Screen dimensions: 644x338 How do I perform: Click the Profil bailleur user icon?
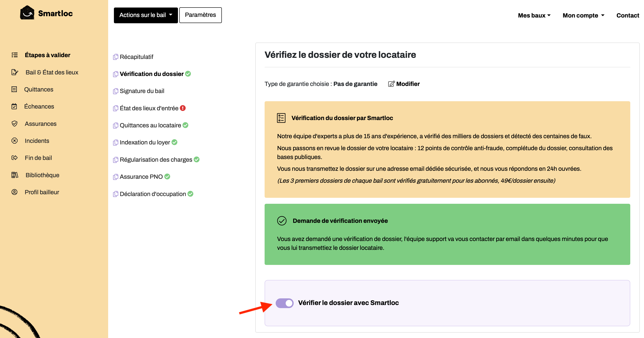pos(14,192)
